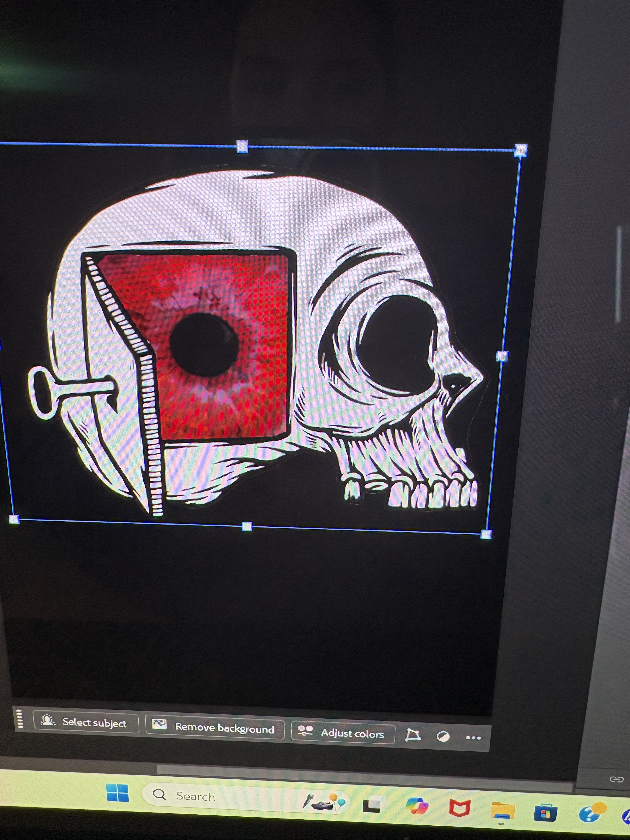Open McAfee from the taskbar
The width and height of the screenshot is (630, 840).
(459, 808)
